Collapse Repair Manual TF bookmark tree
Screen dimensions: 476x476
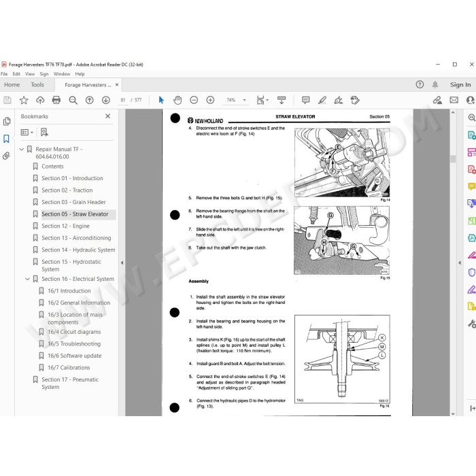coord(22,149)
